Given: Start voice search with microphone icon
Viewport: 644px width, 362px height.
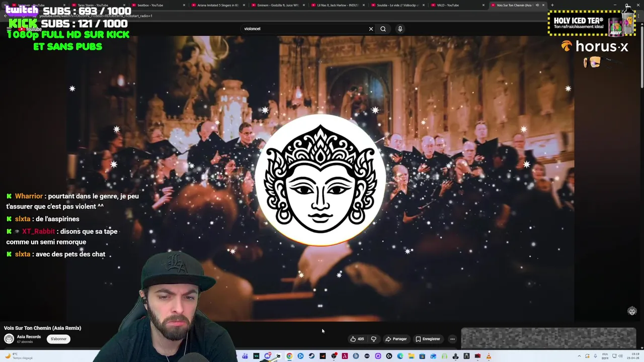Looking at the screenshot, I should (x=400, y=29).
